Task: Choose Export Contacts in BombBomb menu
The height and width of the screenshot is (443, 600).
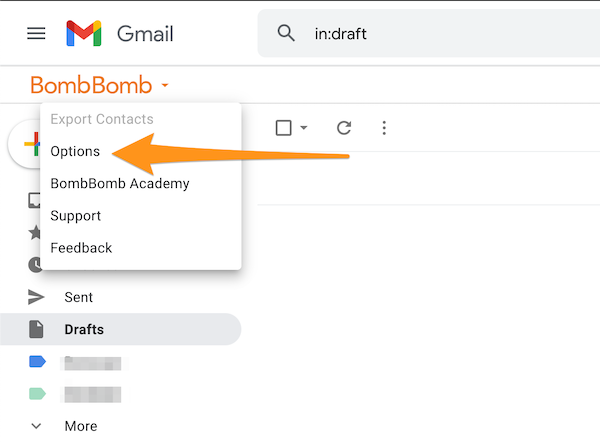Action: (102, 119)
